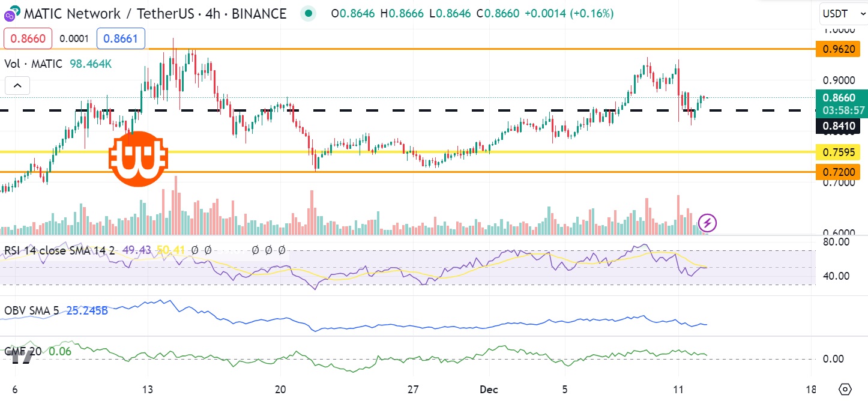Click the 0.6000 price axis label
The image size is (868, 401).
click(839, 234)
